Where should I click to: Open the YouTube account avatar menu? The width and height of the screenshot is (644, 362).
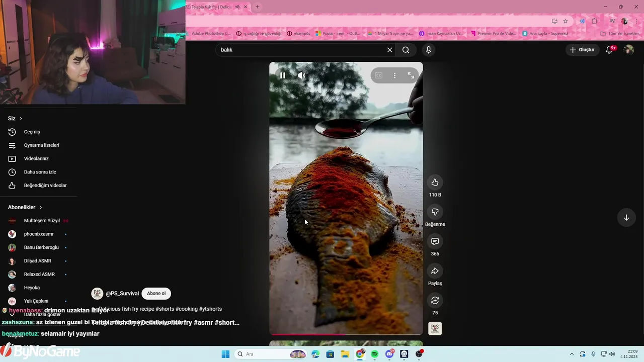[x=628, y=50]
